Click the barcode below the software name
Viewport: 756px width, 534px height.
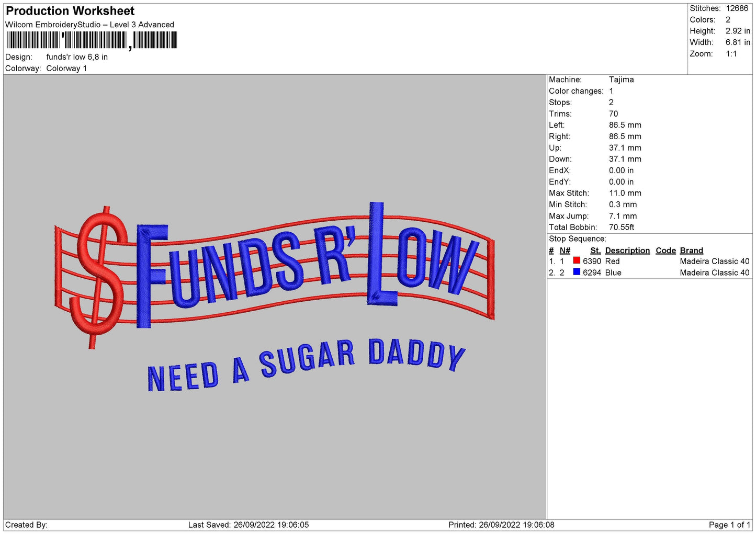point(92,40)
